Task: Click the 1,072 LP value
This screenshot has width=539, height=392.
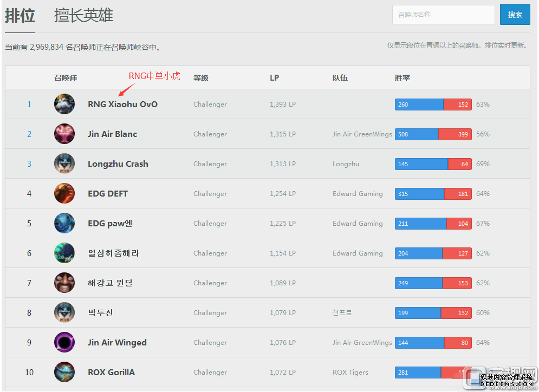Action: pyautogui.click(x=283, y=372)
